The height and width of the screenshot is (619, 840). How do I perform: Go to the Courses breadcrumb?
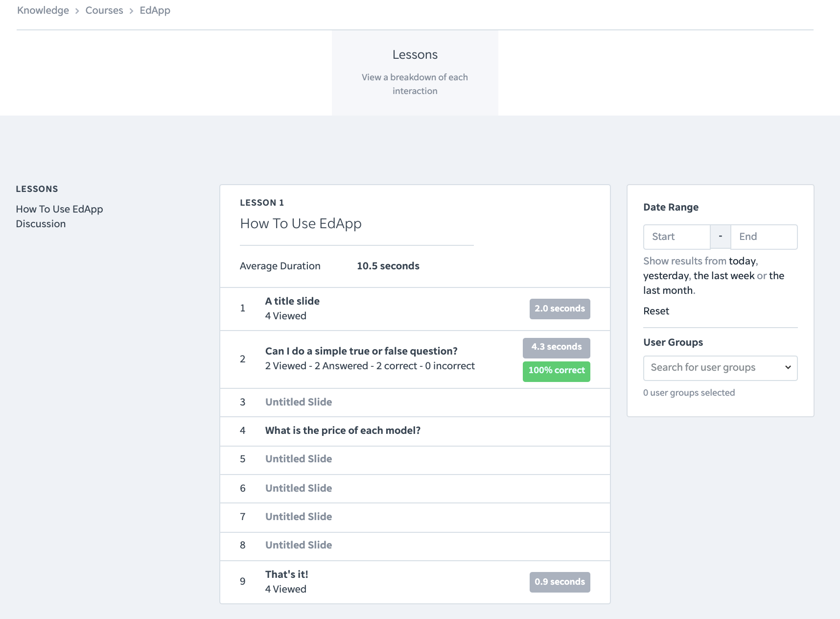pos(104,10)
